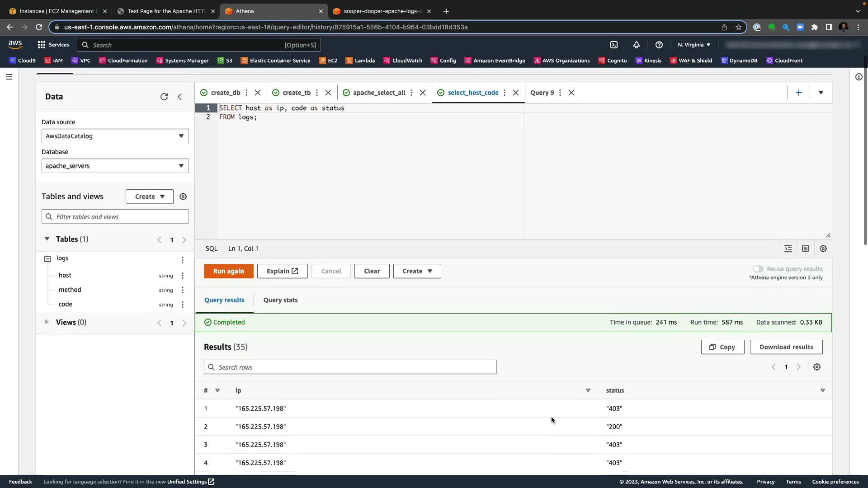The width and height of the screenshot is (868, 488).
Task: Expand the Views section
Action: tap(47, 322)
